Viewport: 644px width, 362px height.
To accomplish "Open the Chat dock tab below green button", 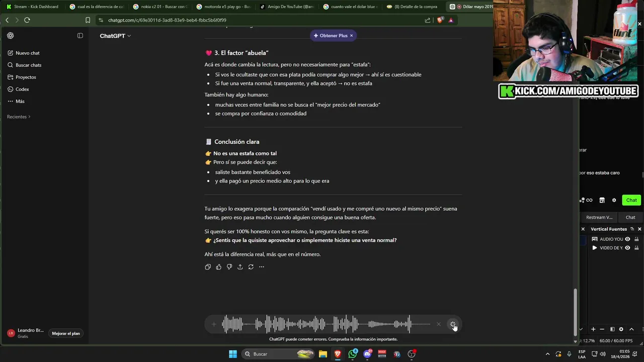I will [x=630, y=217].
